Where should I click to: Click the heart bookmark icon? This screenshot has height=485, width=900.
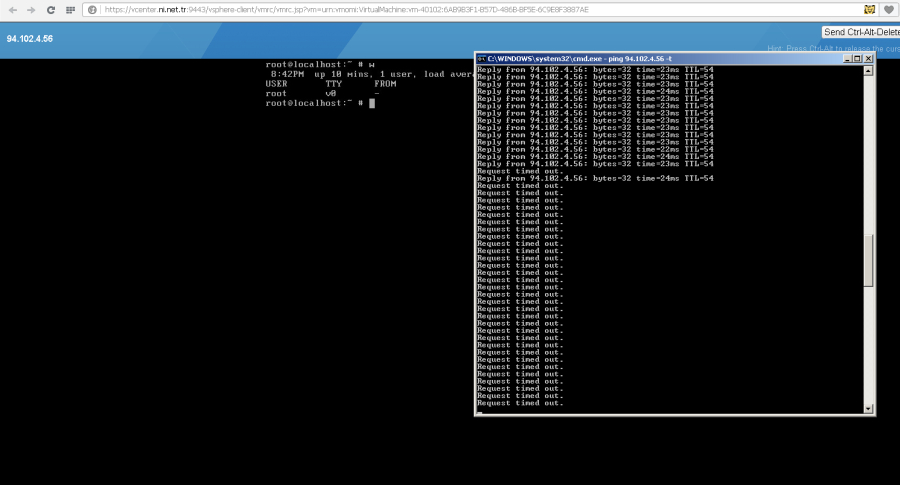click(x=889, y=10)
